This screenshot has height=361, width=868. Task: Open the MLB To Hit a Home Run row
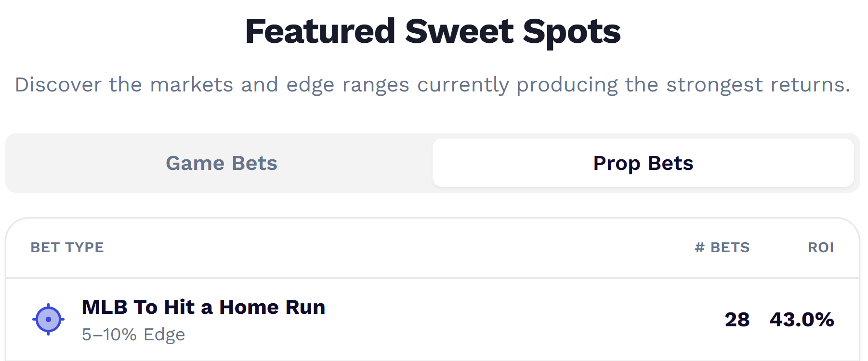[433, 320]
